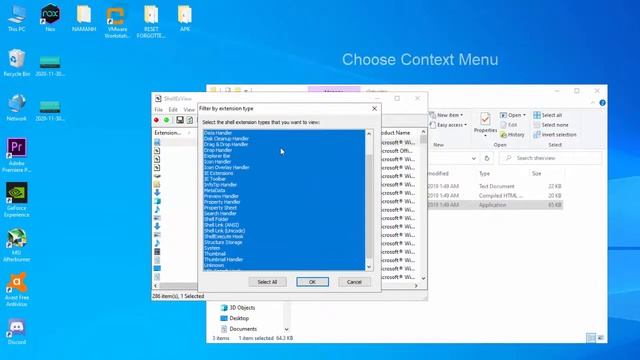Expand the New item dropdown
Screen dimensions: 640x360
(447, 115)
